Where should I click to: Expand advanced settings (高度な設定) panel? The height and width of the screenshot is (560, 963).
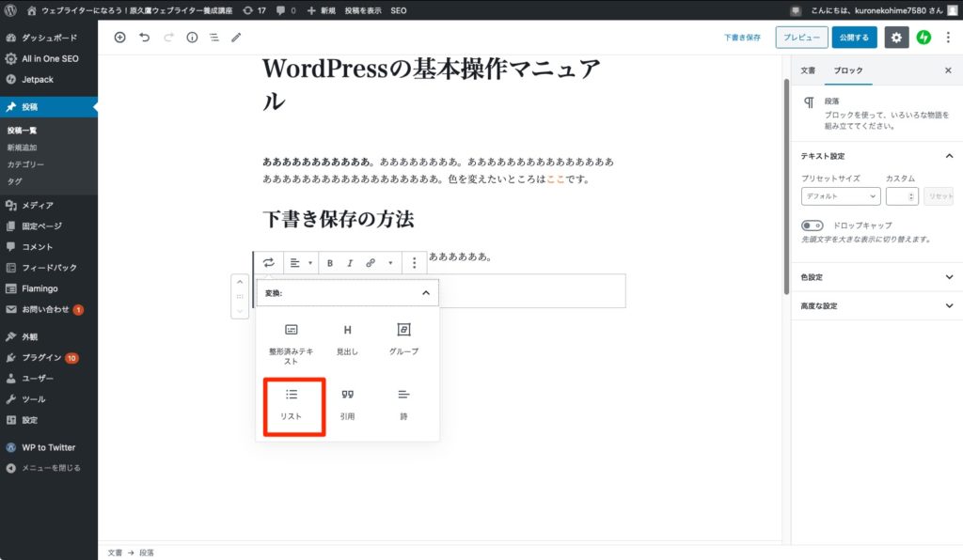(x=876, y=305)
